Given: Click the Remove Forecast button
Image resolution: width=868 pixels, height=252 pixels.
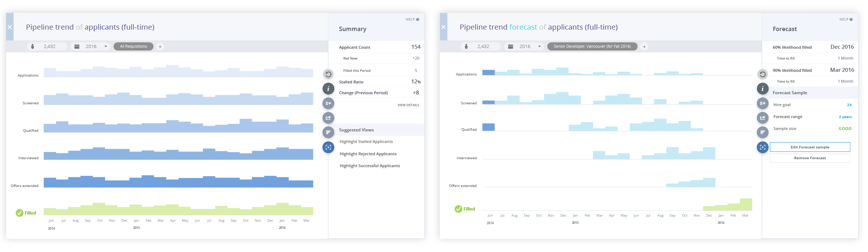Looking at the screenshot, I should click(810, 158).
